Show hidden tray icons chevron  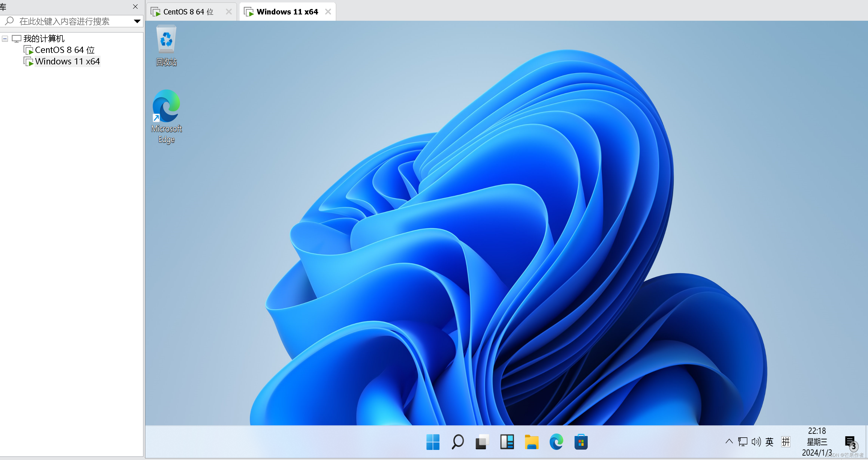(729, 441)
